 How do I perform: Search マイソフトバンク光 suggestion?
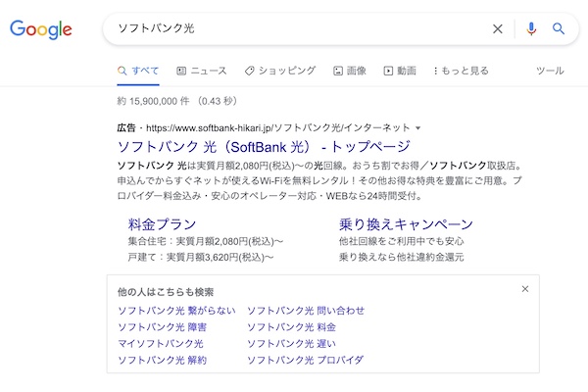[161, 344]
